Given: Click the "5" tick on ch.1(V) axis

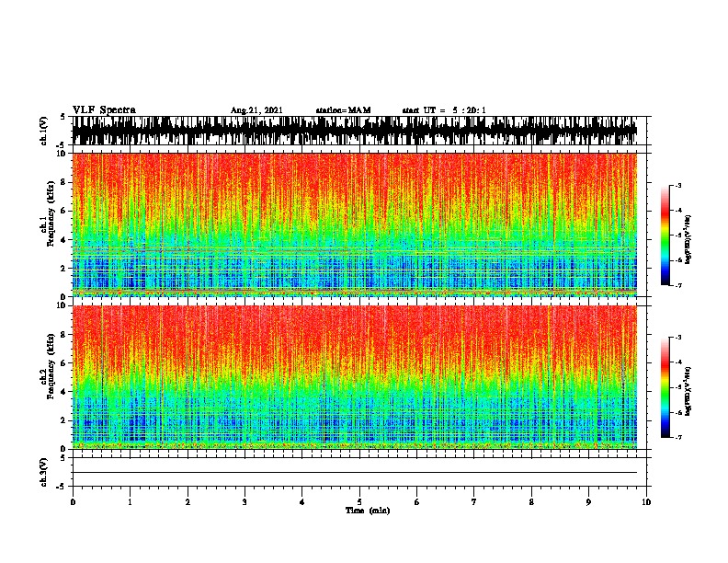Looking at the screenshot, I should pos(63,117).
